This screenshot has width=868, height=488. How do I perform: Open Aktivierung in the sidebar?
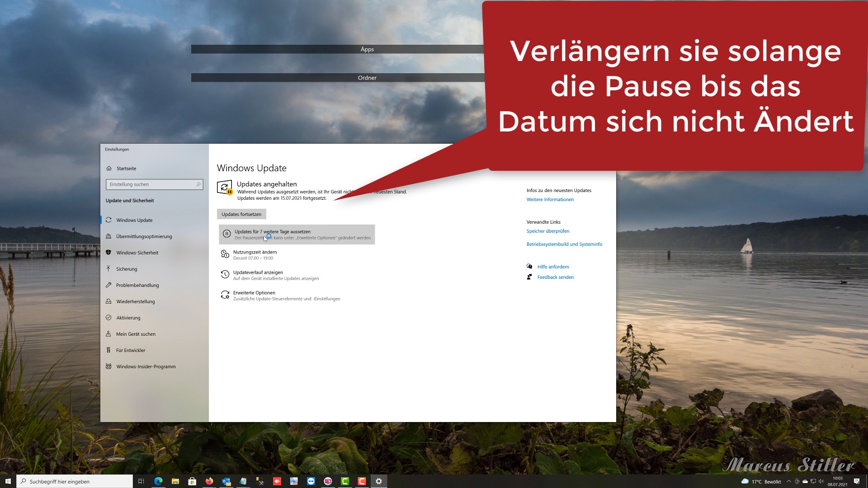coord(128,318)
